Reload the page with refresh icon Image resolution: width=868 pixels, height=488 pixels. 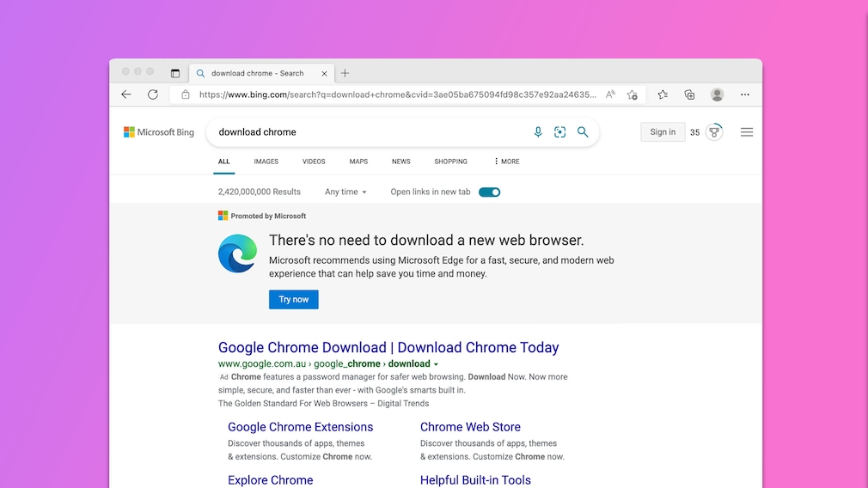pyautogui.click(x=153, y=95)
